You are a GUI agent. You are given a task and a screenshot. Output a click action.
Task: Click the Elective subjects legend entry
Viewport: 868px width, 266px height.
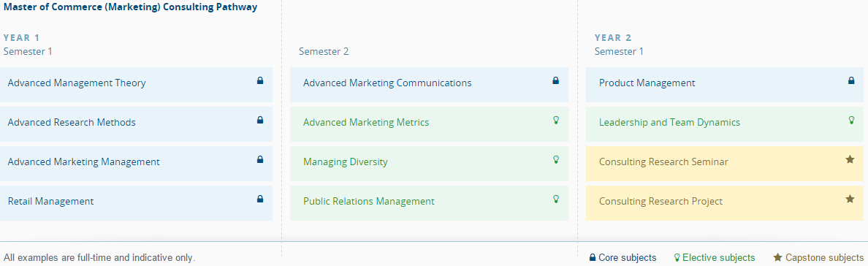click(x=714, y=258)
